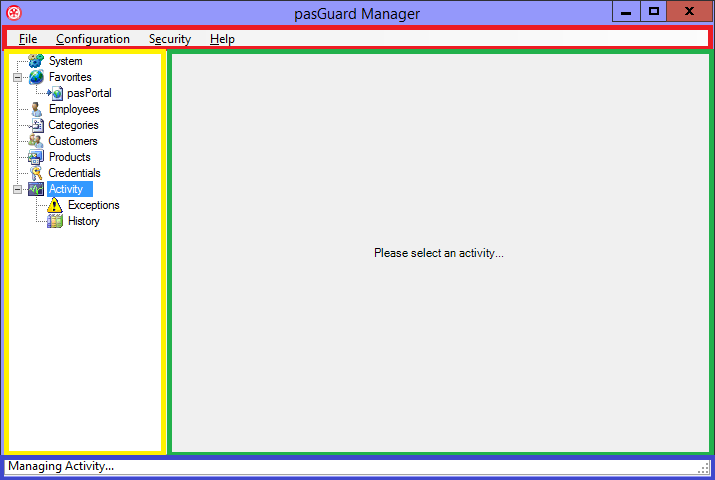Image resolution: width=715 pixels, height=480 pixels.
Task: Click the History books icon
Action: (x=55, y=221)
